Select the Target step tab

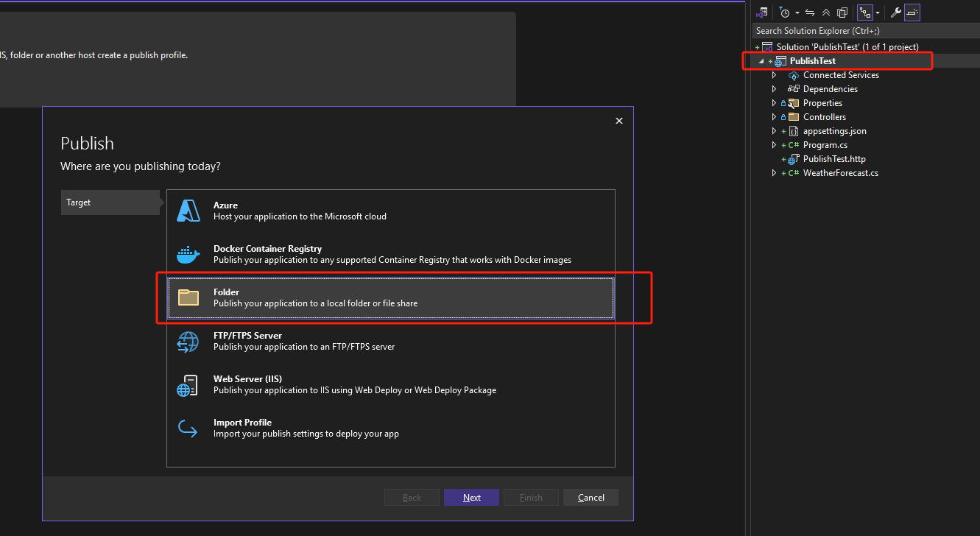110,202
